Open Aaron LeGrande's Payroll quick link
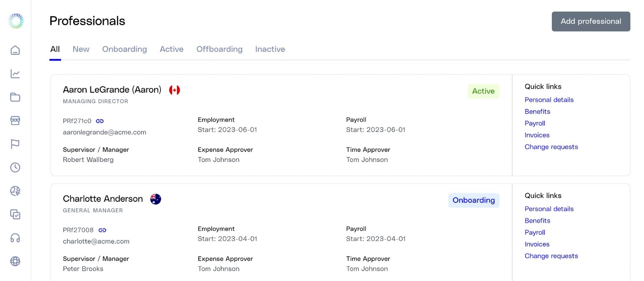Viewport: 644px width, 281px height. coord(535,123)
